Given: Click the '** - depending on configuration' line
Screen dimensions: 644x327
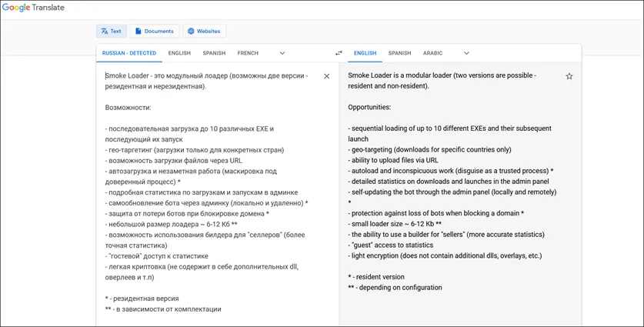Looking at the screenshot, I should (395, 288).
